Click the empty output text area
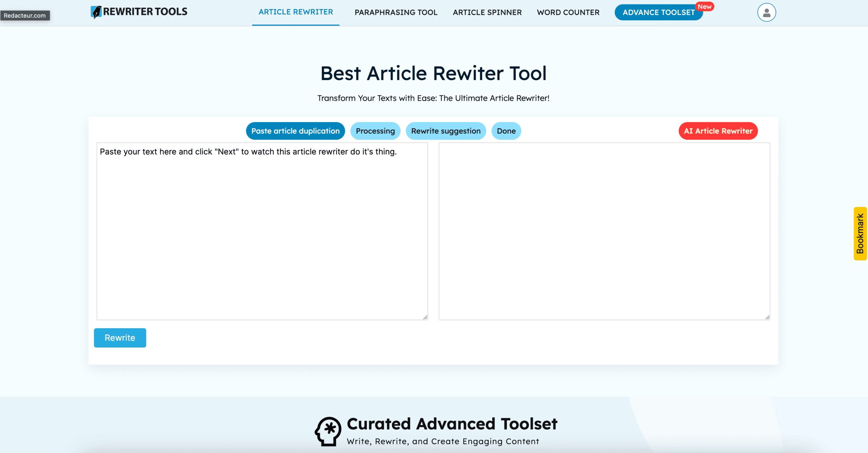This screenshot has width=868, height=453. coord(604,231)
